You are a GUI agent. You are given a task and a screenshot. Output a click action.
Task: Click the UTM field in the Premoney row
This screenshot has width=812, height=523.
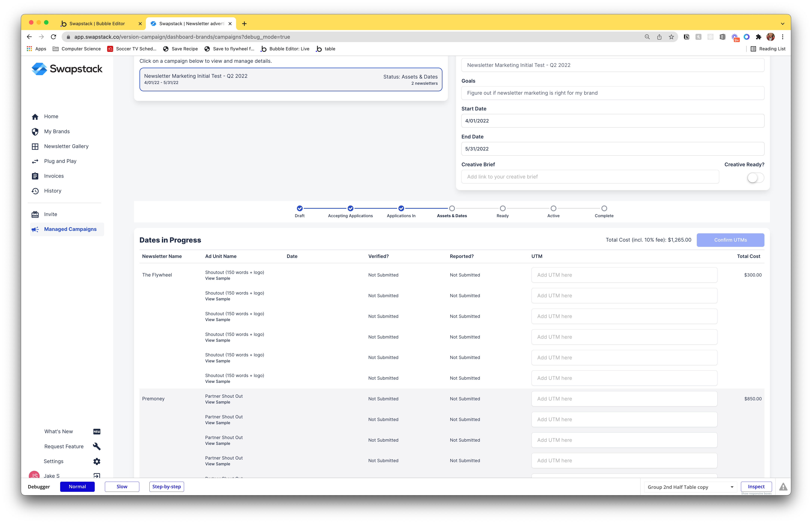(x=624, y=399)
